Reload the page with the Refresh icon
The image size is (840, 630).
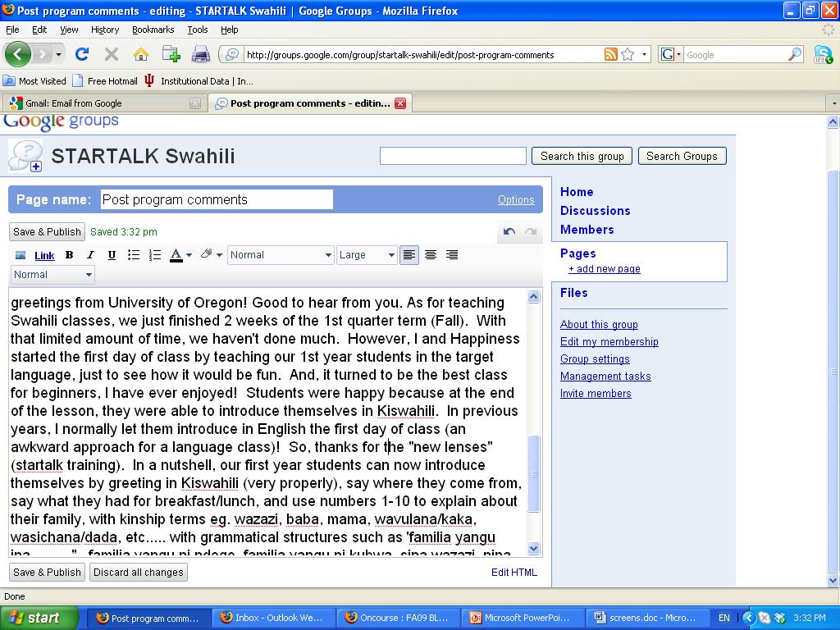(x=82, y=54)
